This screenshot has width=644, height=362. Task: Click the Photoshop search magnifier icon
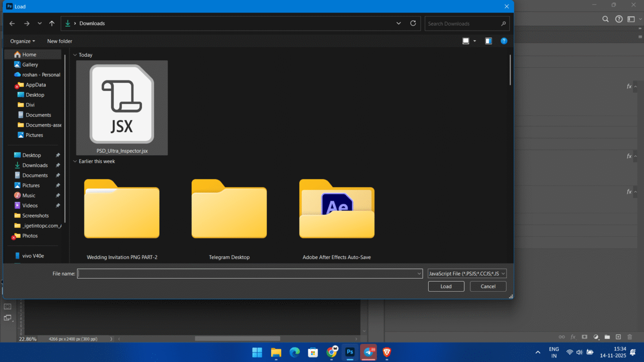pos(606,19)
